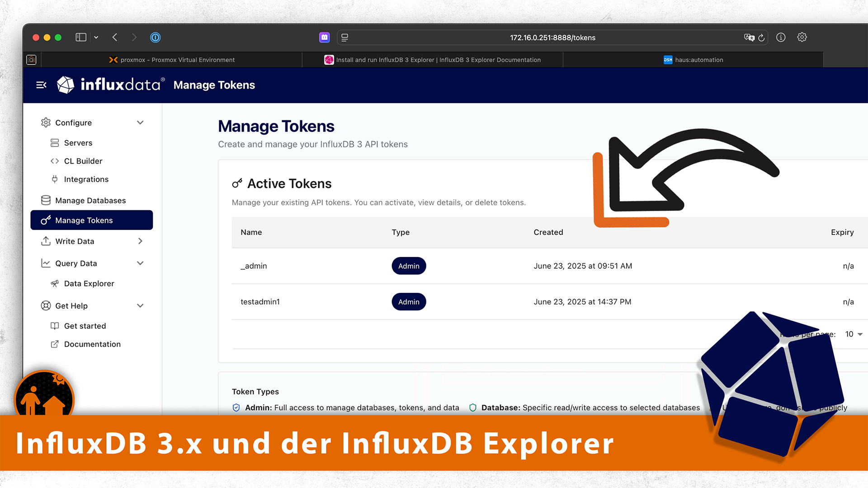The image size is (868, 488).
Task: Go forward with the browser forward arrow
Action: pos(134,38)
